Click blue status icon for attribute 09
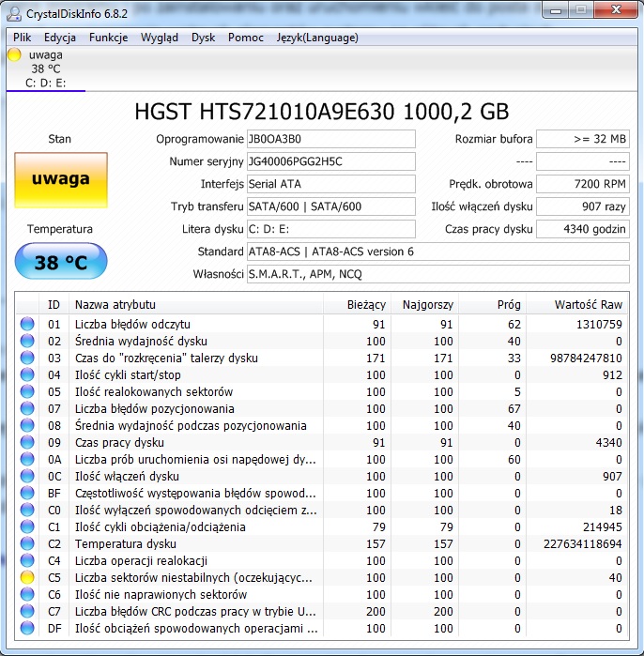This screenshot has height=656, width=644. (27, 442)
